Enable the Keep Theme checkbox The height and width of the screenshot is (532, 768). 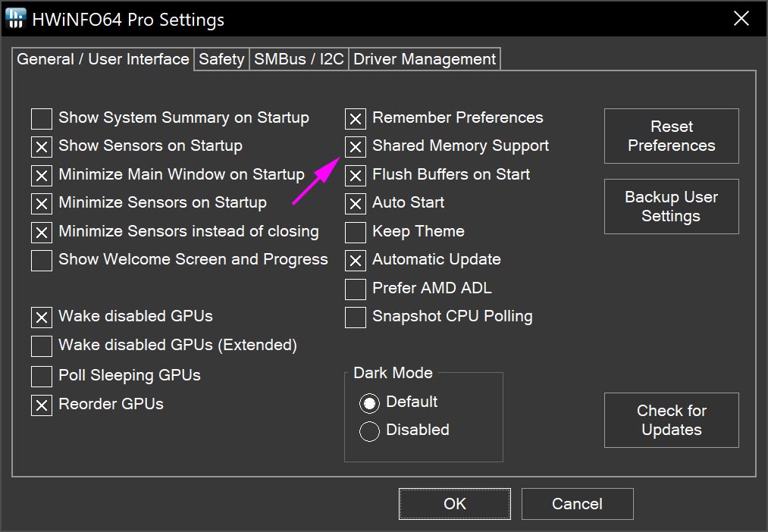(x=356, y=232)
